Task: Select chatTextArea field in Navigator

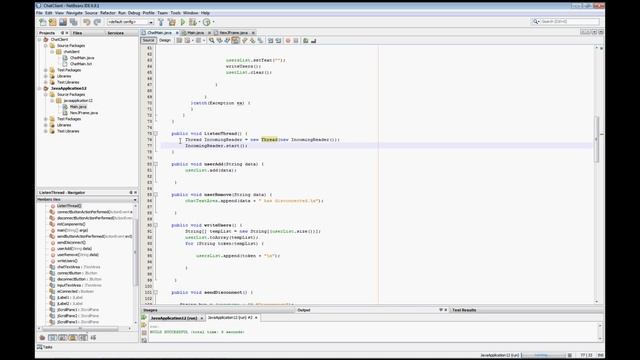Action: pos(78,267)
